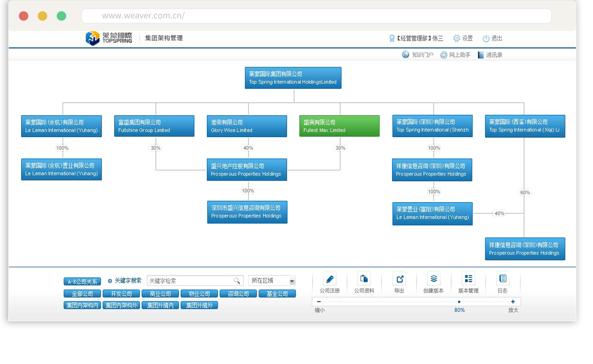Click the 关键字检索 search input field
The width and height of the screenshot is (593, 364).
pyautogui.click(x=189, y=281)
